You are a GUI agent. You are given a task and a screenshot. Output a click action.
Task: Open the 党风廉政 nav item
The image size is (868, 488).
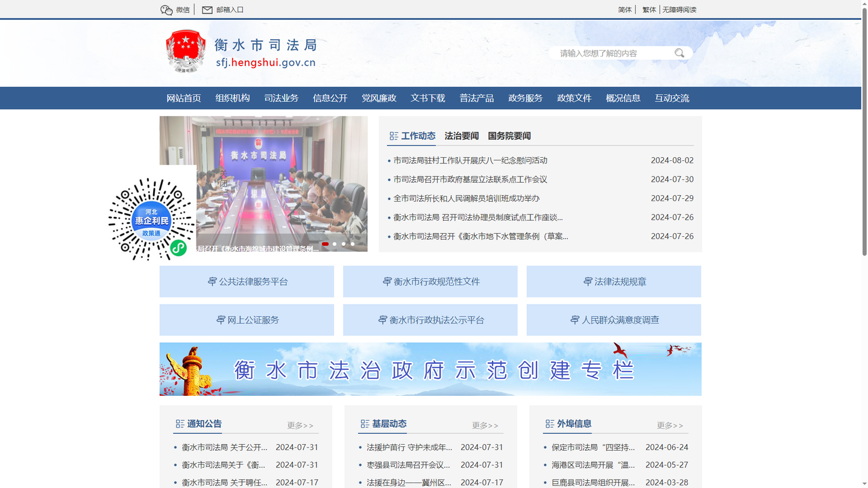[x=379, y=98]
